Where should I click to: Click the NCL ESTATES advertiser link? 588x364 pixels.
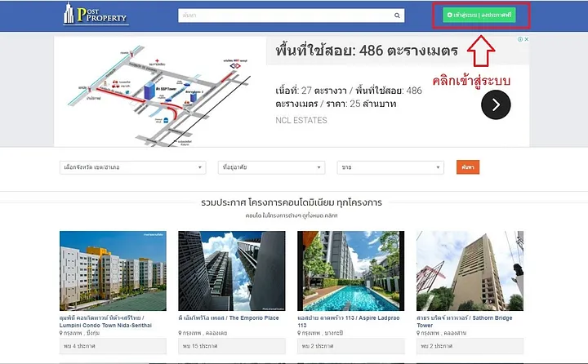click(x=301, y=120)
